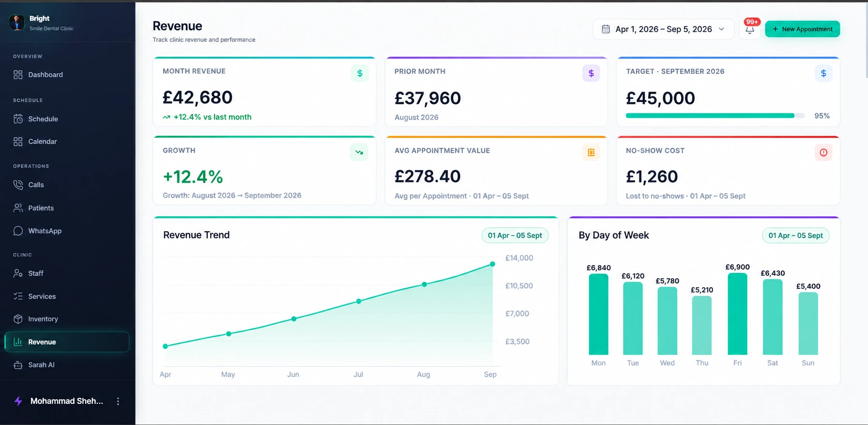Image resolution: width=868 pixels, height=425 pixels.
Task: Open the WhatsApp section
Action: (x=67, y=231)
